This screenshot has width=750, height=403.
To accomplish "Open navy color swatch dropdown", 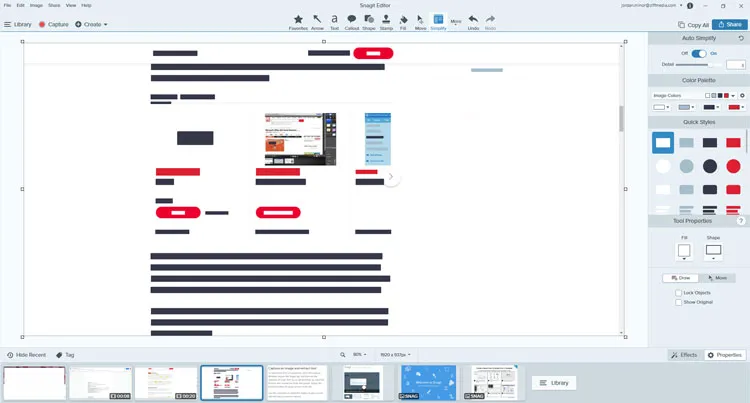I will pos(711,107).
